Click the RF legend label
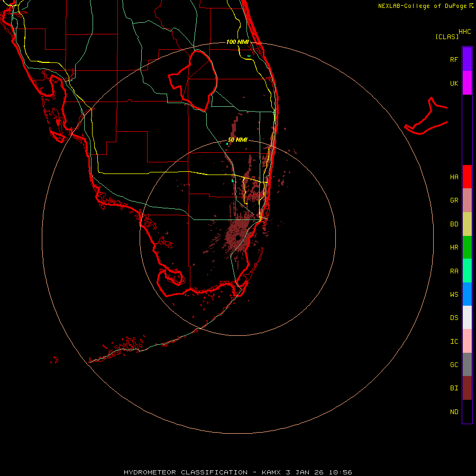476x476 pixels. [454, 59]
